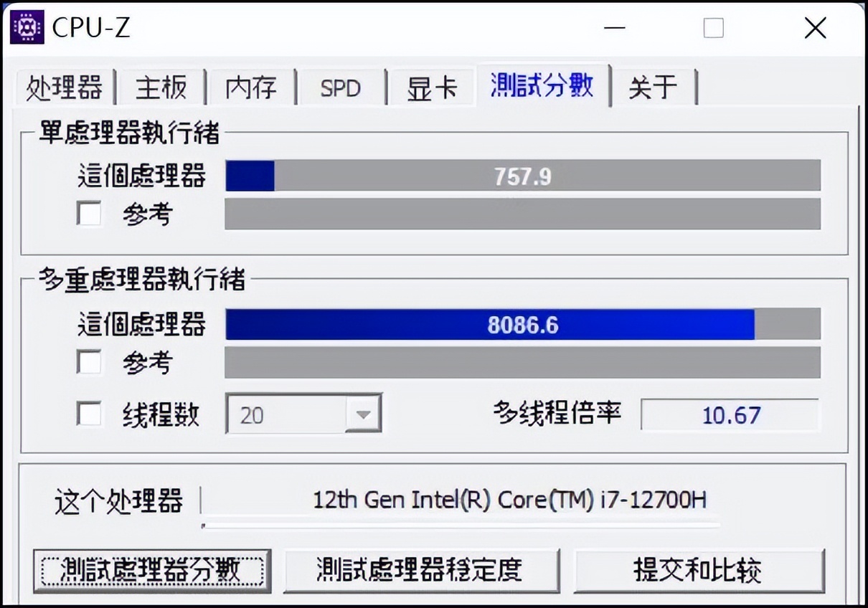Viewport: 868px width, 608px height.
Task: Close the CPU-Z window
Action: 816,28
